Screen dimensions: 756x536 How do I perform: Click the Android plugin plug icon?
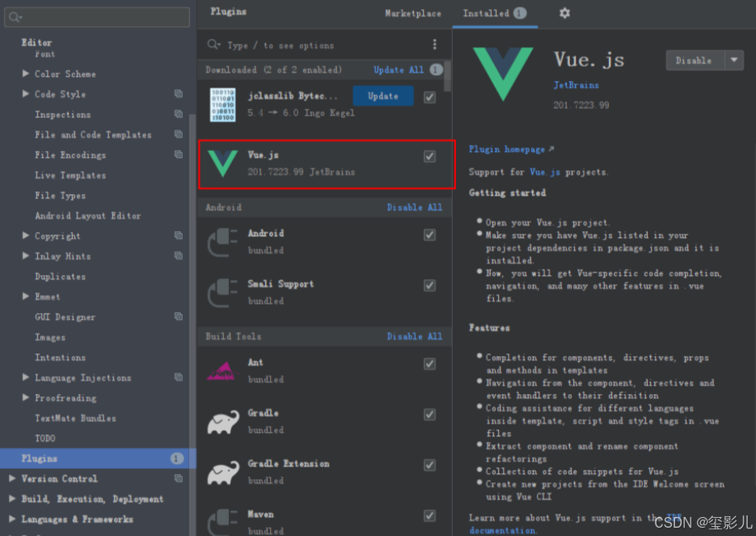[224, 240]
